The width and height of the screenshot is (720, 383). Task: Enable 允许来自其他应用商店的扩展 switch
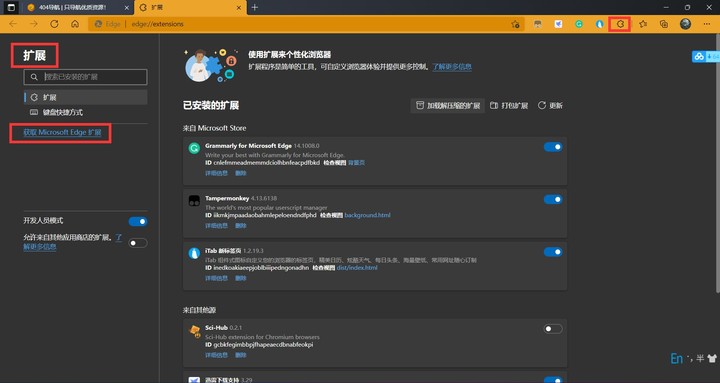(x=138, y=242)
